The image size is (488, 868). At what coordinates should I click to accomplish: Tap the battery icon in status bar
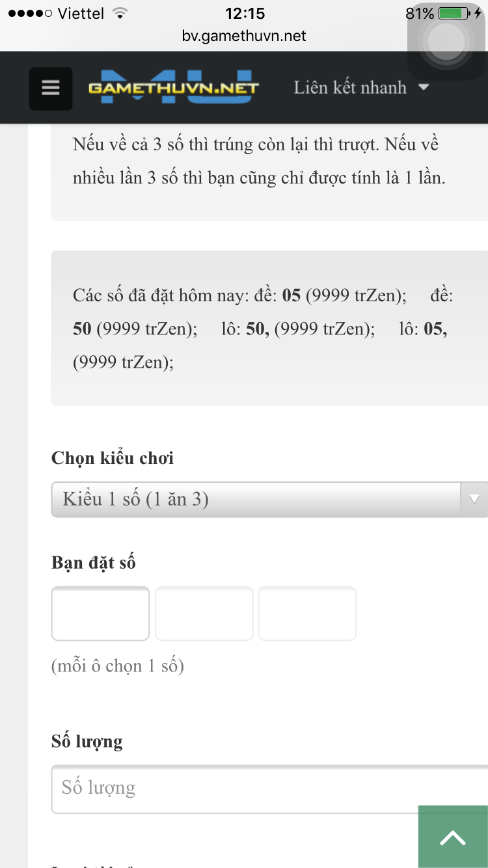(x=454, y=13)
